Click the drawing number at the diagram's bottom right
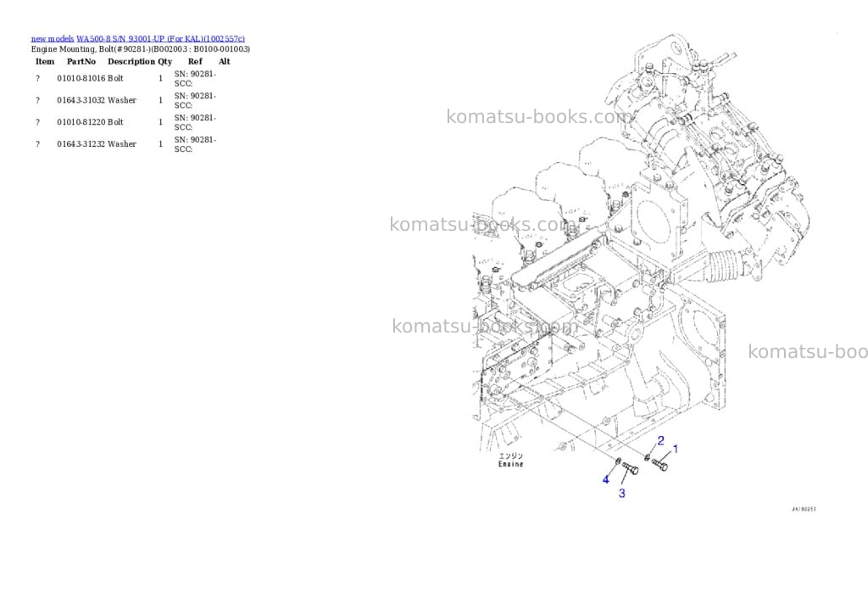The width and height of the screenshot is (868, 615). (804, 509)
